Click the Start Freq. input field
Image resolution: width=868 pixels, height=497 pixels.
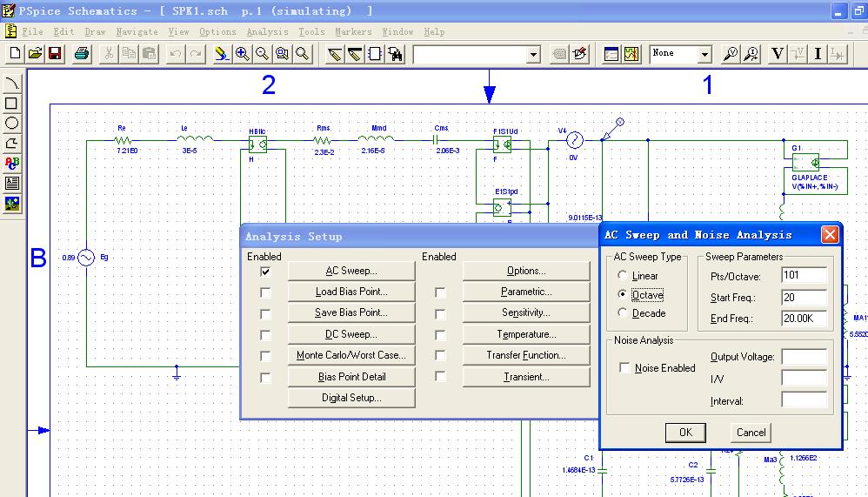[805, 298]
